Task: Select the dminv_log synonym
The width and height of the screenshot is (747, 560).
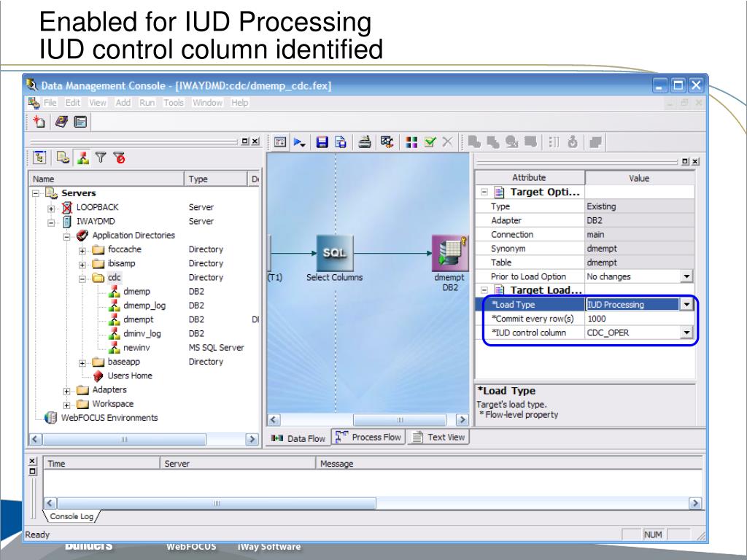Action: pyautogui.click(x=142, y=333)
